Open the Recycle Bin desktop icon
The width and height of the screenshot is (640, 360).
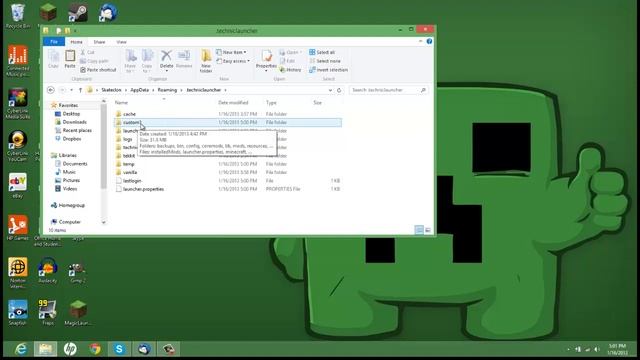tap(18, 16)
